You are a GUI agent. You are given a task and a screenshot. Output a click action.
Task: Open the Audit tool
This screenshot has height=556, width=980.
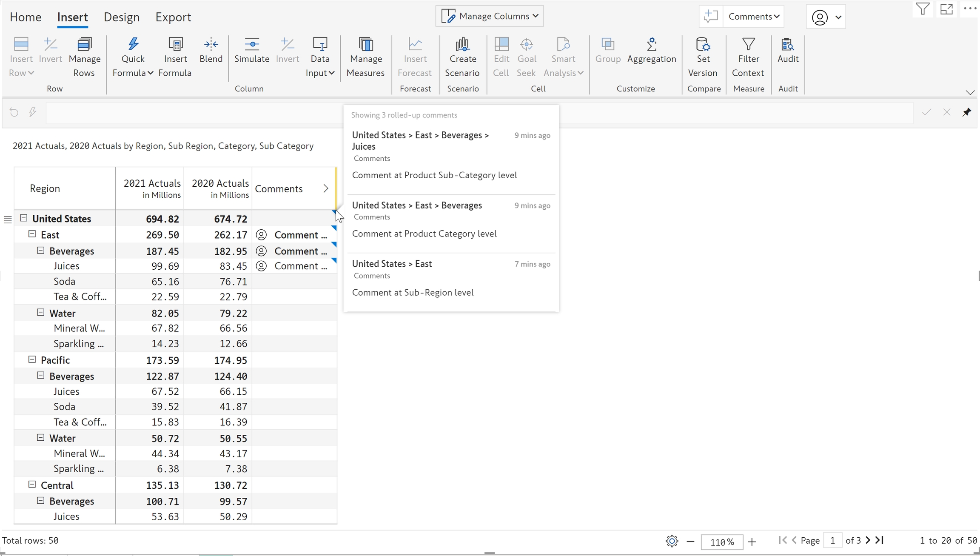[788, 45]
